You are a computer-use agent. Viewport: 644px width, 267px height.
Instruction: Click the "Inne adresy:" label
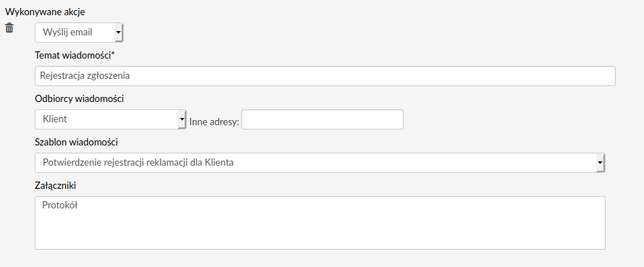214,122
